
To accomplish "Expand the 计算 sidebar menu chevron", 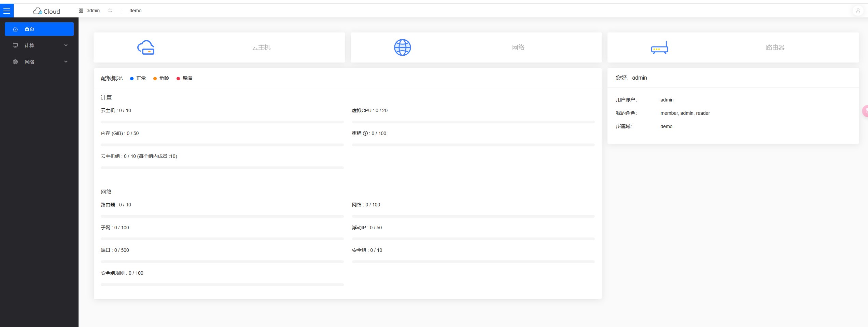I will click(x=66, y=45).
